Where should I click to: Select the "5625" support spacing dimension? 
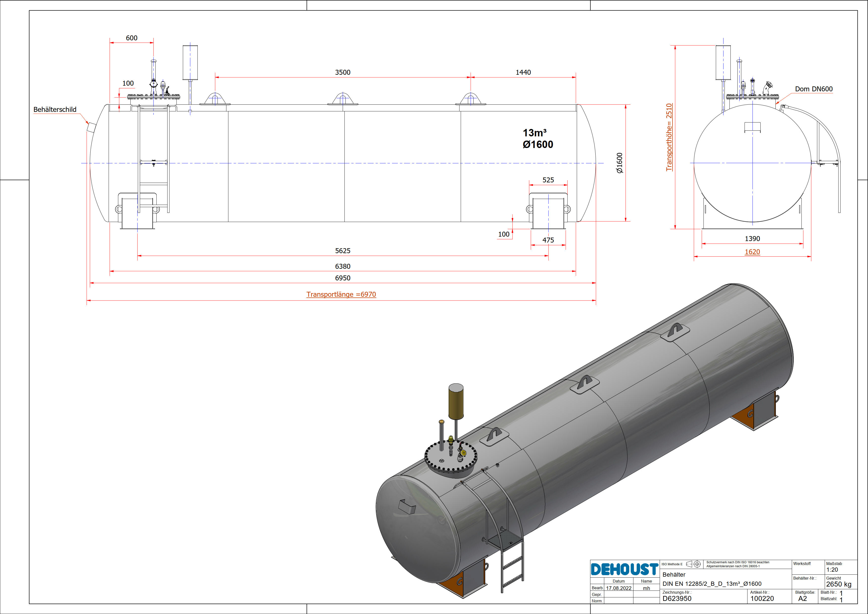(x=342, y=251)
